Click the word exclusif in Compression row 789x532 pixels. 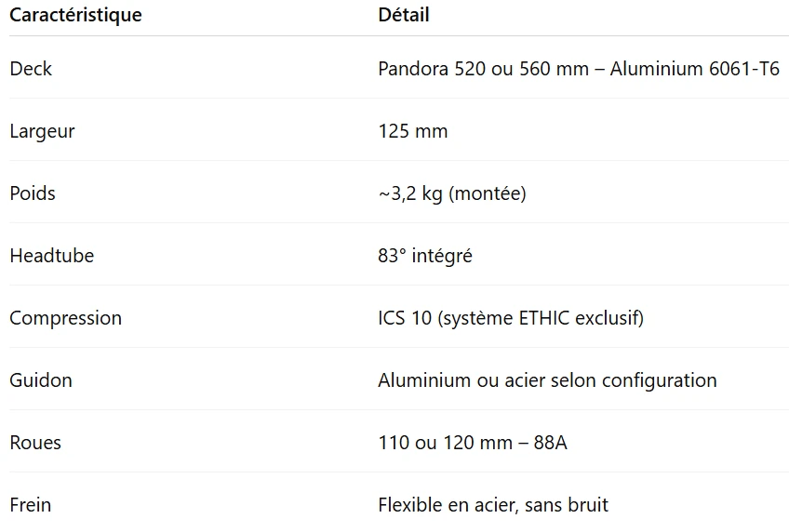pyautogui.click(x=609, y=318)
